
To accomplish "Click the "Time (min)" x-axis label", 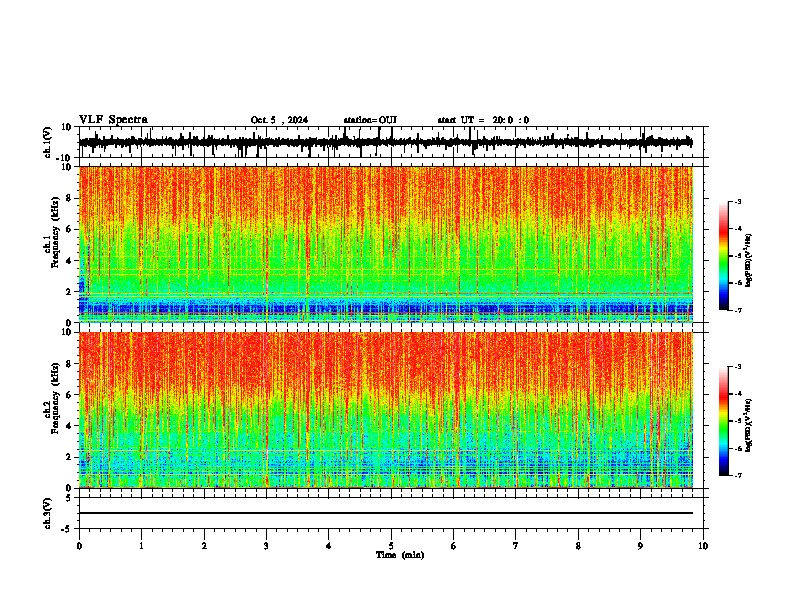I will pyautogui.click(x=400, y=555).
